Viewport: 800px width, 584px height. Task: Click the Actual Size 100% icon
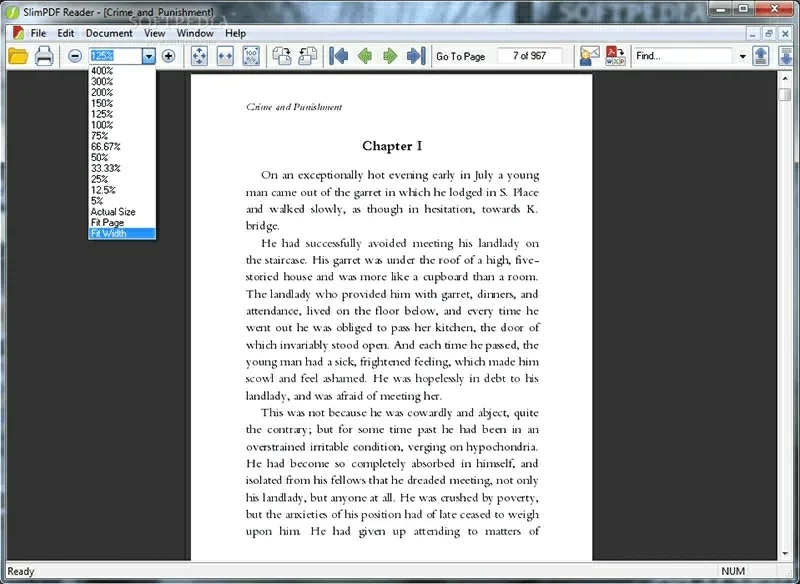coord(252,56)
